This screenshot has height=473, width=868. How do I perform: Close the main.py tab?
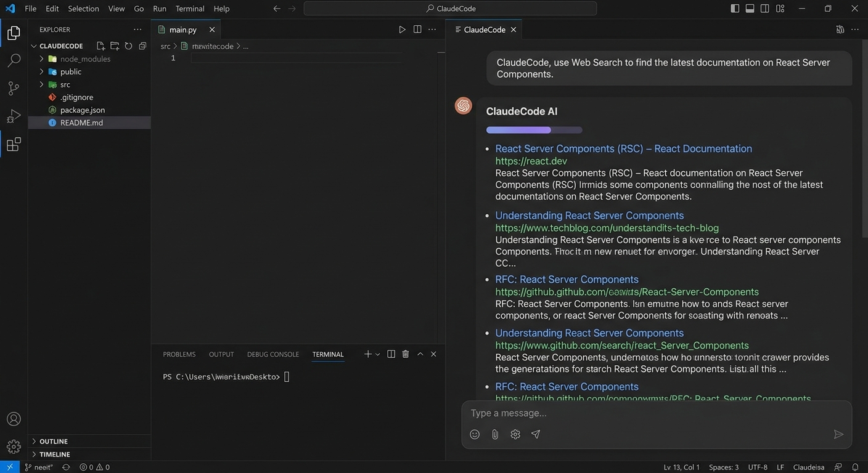(x=212, y=30)
